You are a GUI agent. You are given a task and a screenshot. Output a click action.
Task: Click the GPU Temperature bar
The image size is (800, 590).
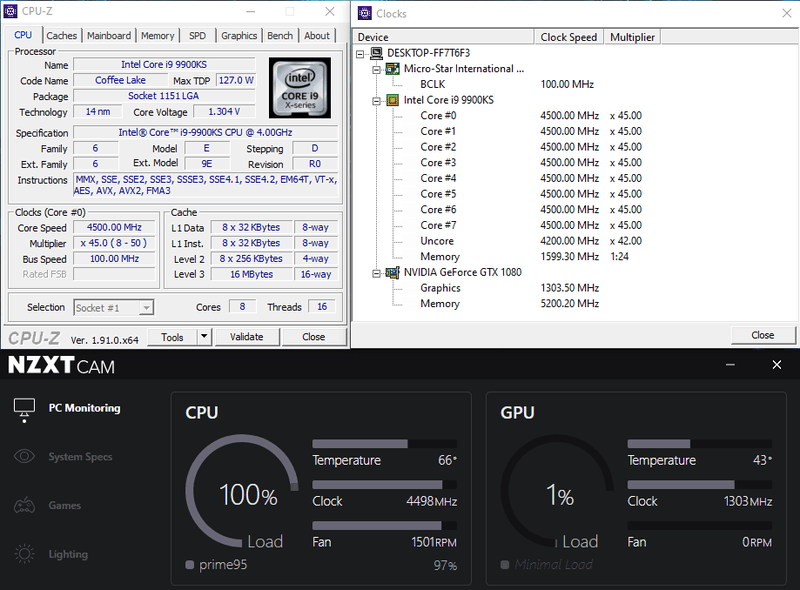(x=699, y=444)
